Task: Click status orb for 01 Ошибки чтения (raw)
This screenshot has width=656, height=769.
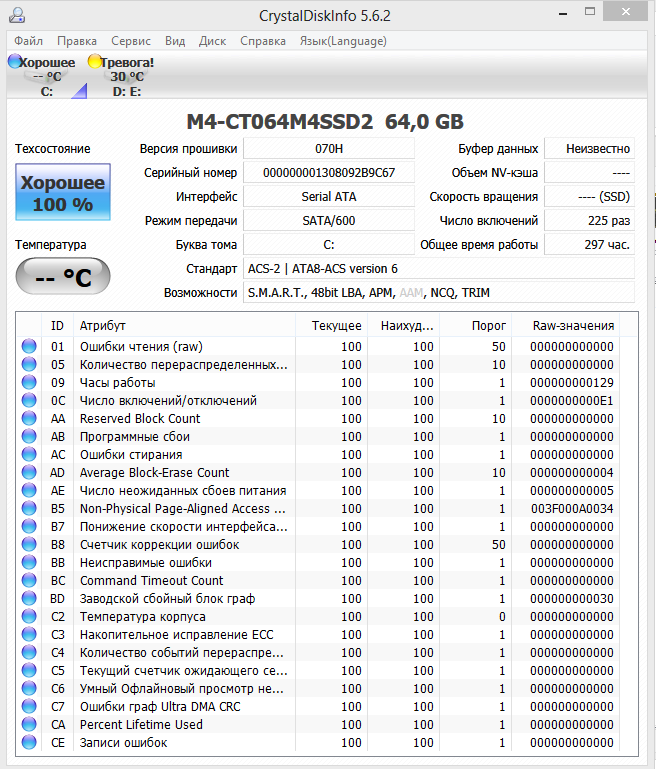Action: (x=29, y=346)
